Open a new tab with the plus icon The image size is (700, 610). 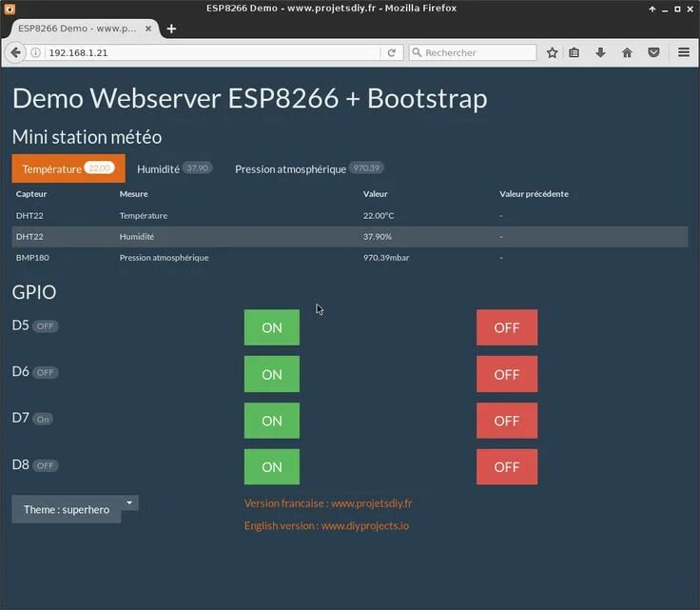click(x=171, y=29)
